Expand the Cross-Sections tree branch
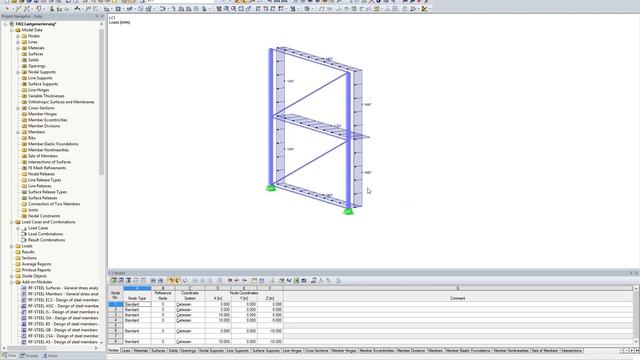Image resolution: width=640 pixels, height=360 pixels. coord(18,108)
